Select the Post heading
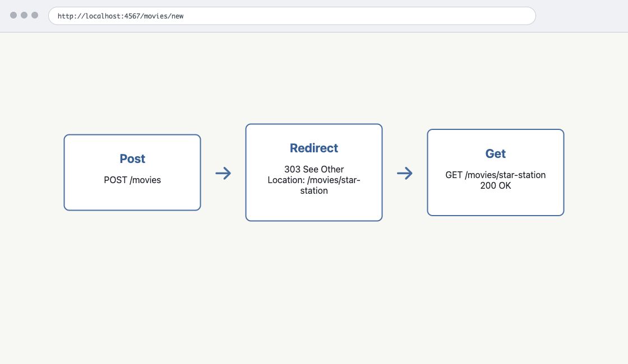Screen dimensions: 628x364 pyautogui.click(x=132, y=159)
